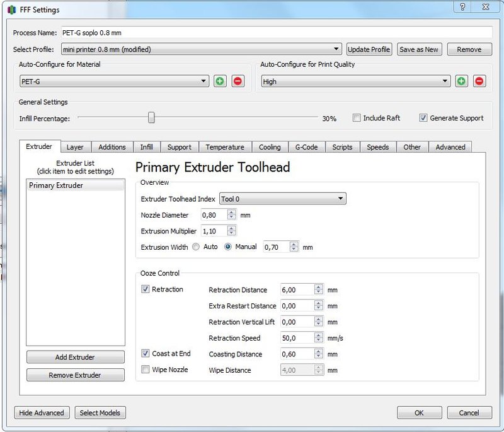Open the Support tab
Screen dimensions: 504x432
coord(180,147)
